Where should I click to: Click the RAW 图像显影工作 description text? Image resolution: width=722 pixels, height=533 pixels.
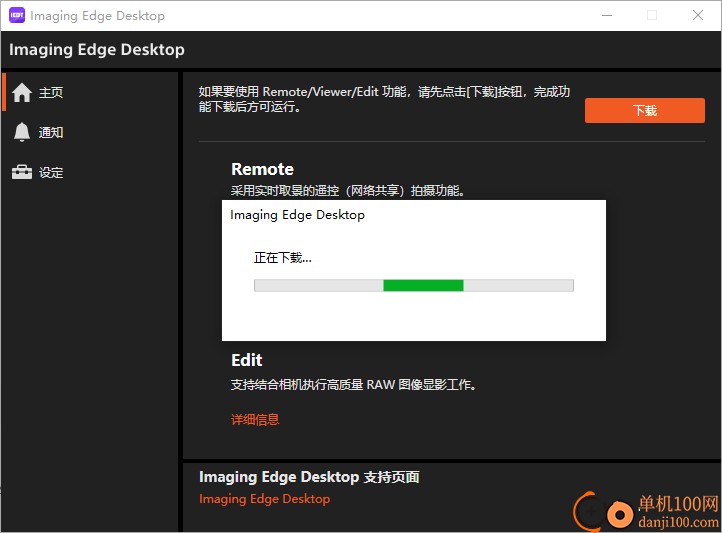(353, 384)
